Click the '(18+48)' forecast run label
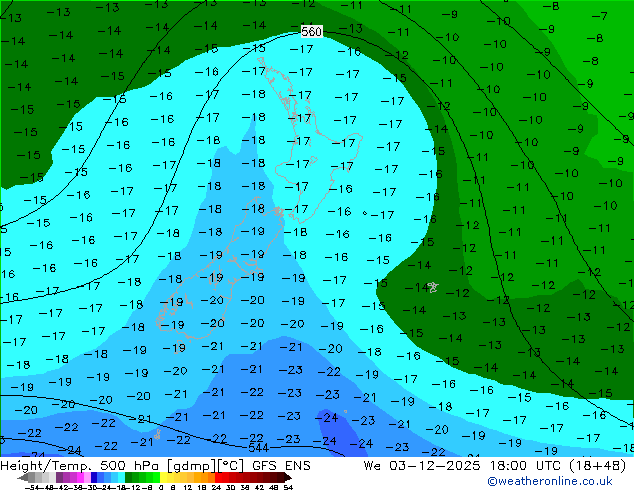This screenshot has width=634, height=490. coord(598,466)
